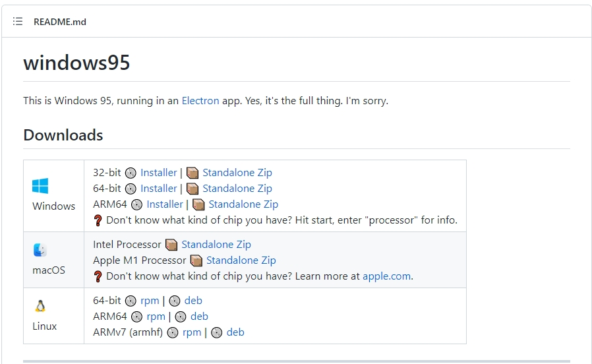Viewport: 592px width, 364px height.
Task: Click the disc icon before Linux ARM64 rpm
Action: 136,317
